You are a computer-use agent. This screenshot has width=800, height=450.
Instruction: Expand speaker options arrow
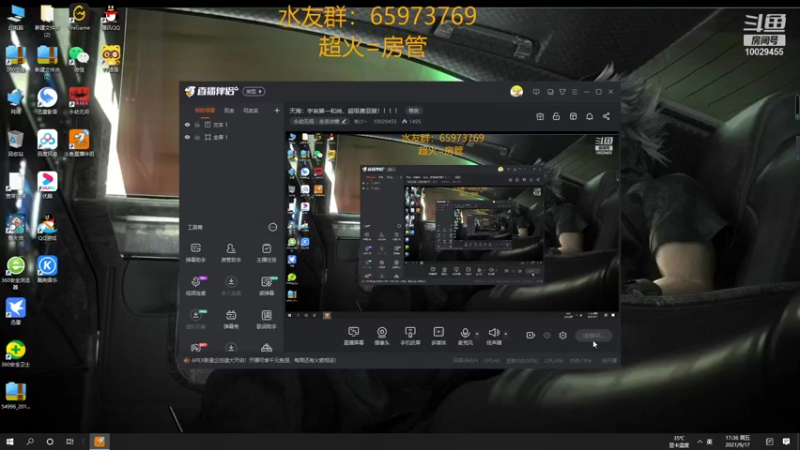pos(506,334)
